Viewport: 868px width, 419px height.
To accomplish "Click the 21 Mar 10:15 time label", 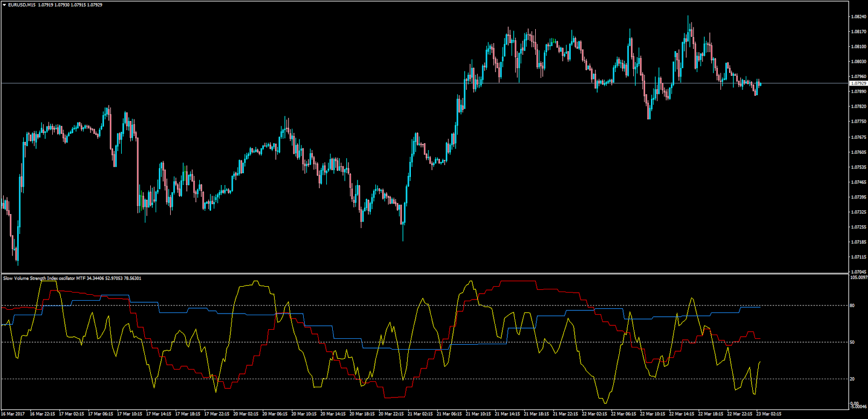I will click(x=478, y=414).
